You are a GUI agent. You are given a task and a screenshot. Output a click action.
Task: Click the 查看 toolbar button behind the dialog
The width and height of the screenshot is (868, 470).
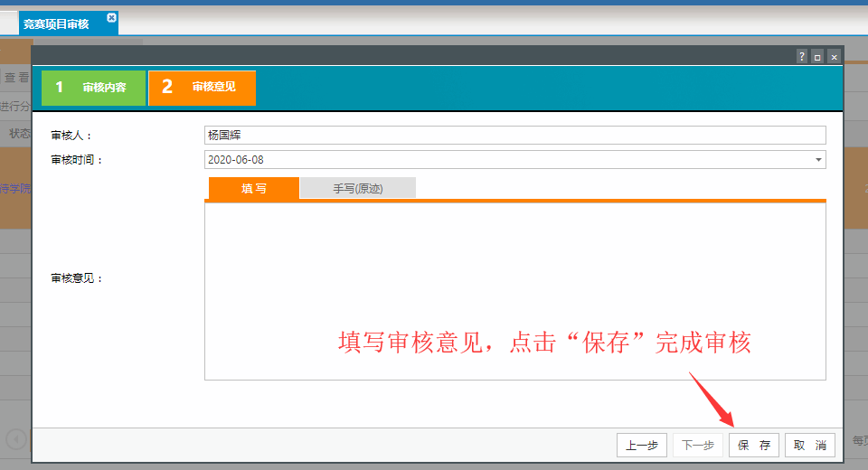[16, 78]
